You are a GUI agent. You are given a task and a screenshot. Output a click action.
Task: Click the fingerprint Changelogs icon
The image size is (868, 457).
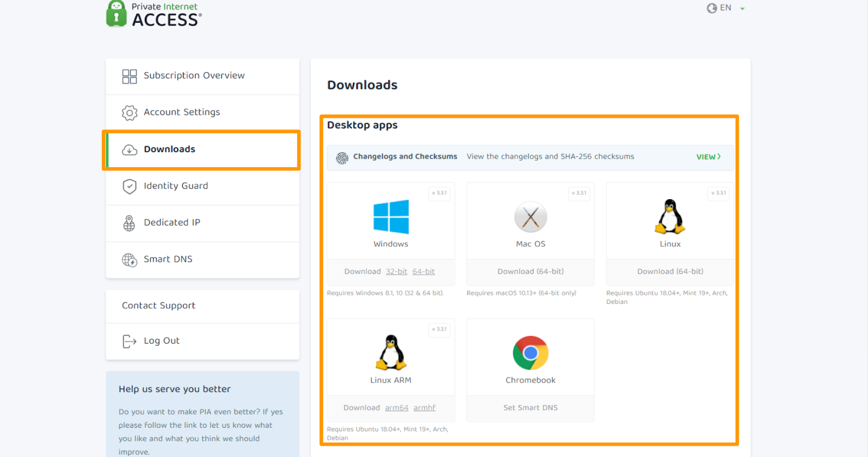point(342,158)
